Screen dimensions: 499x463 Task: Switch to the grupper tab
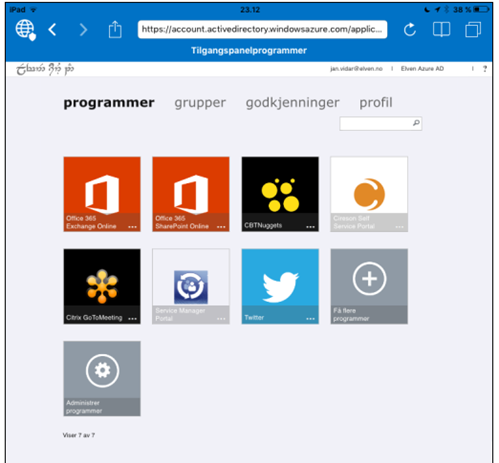click(200, 103)
